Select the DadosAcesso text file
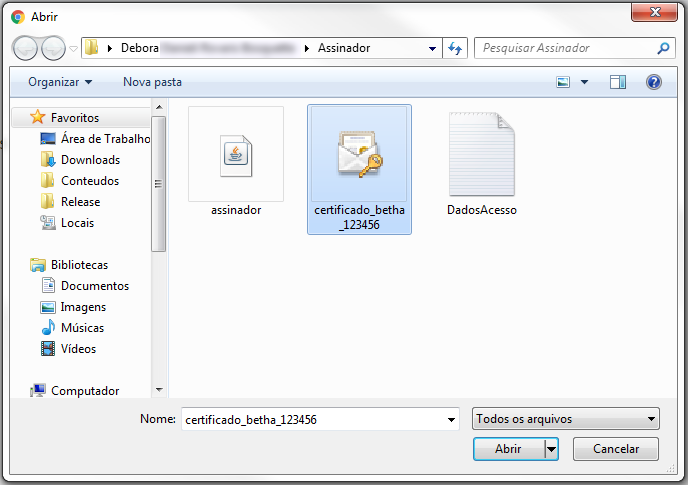The image size is (688, 485). (x=481, y=155)
